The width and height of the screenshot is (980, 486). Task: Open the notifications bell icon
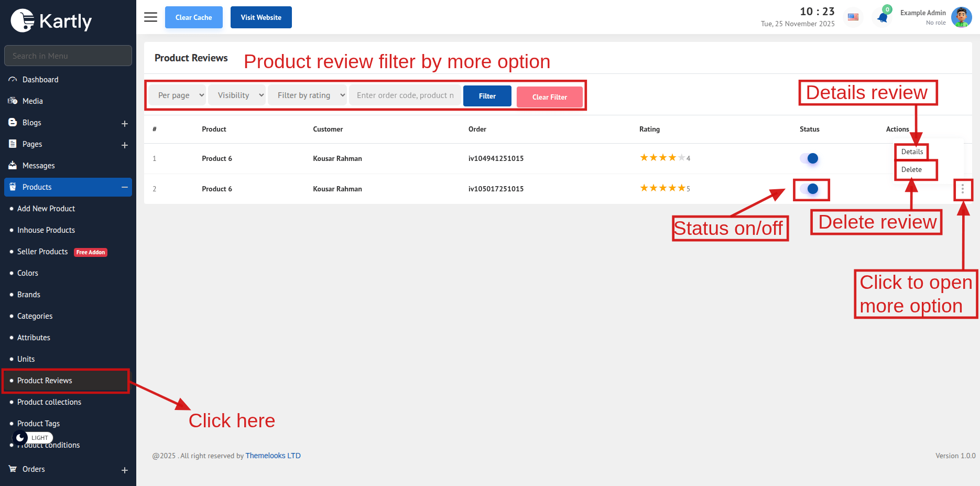[883, 18]
